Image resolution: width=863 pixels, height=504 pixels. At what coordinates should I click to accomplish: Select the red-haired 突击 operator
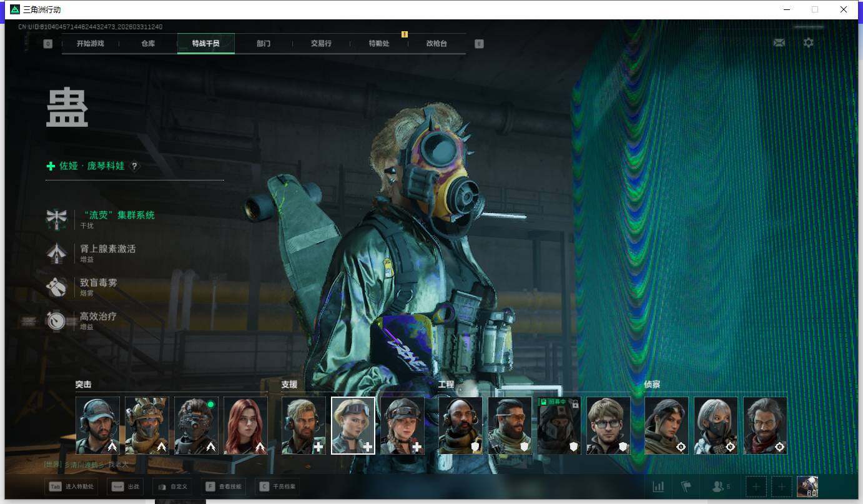click(x=245, y=425)
